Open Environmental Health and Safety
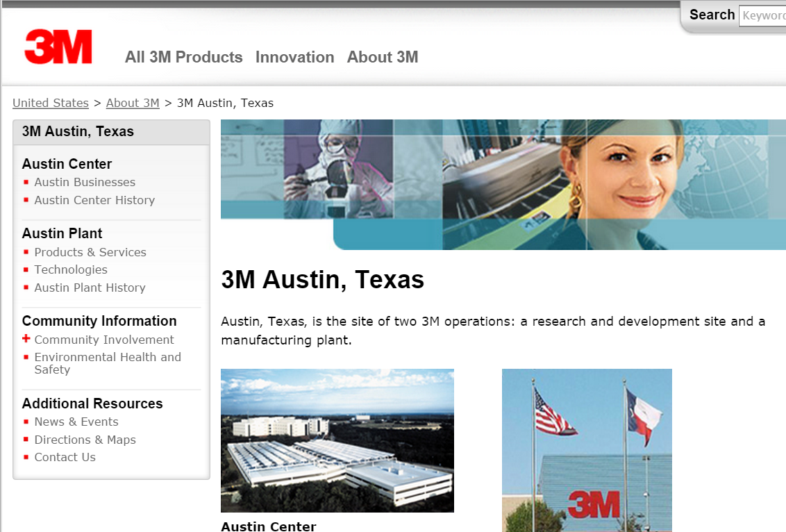Image resolution: width=786 pixels, height=532 pixels. click(107, 363)
